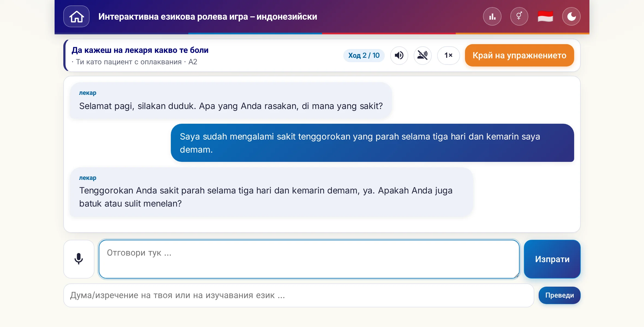Play audio with the speaker icon
Image resolution: width=644 pixels, height=327 pixels.
(x=399, y=55)
